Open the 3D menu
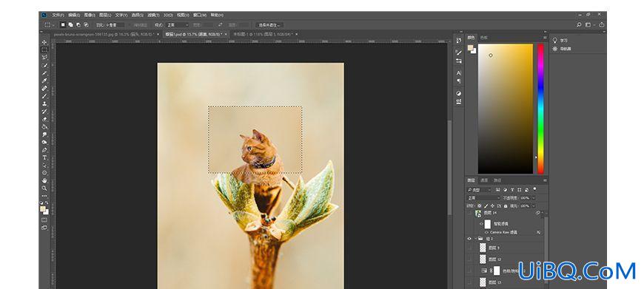 (x=168, y=16)
